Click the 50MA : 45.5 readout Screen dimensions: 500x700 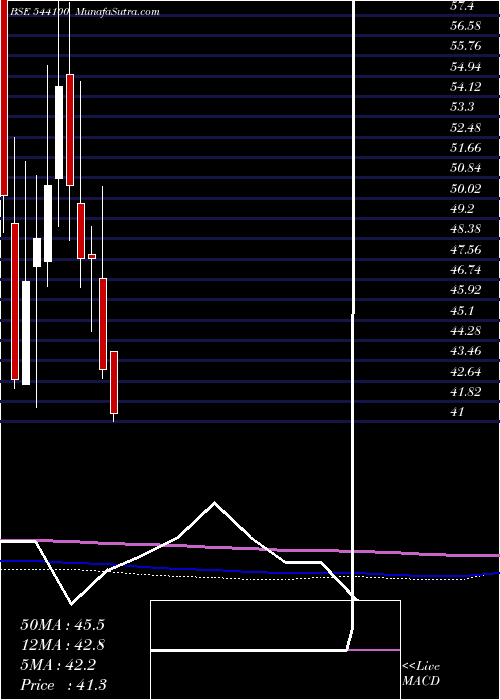coord(62,625)
